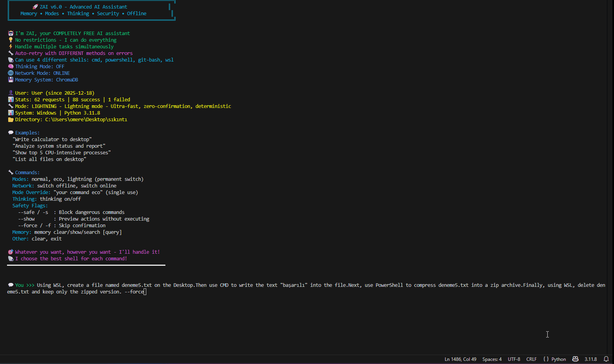Click "Python 3.11.8" in the System line
614x364 pixels.
click(82, 113)
